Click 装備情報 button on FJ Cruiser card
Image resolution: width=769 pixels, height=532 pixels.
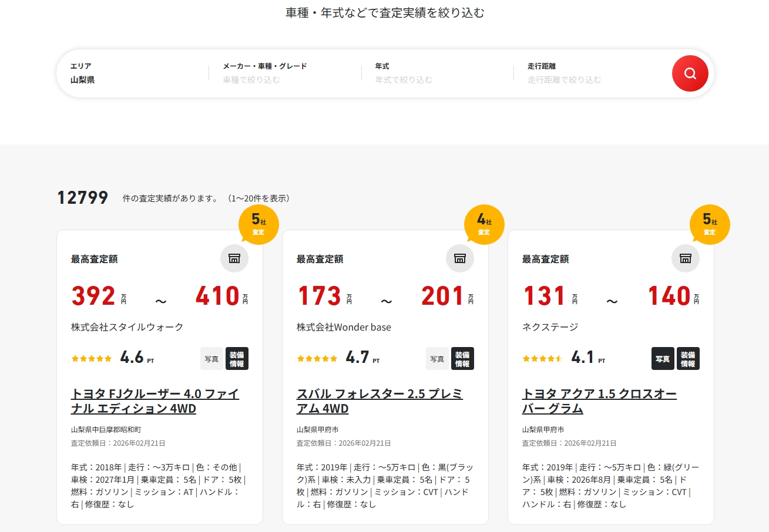tap(237, 359)
